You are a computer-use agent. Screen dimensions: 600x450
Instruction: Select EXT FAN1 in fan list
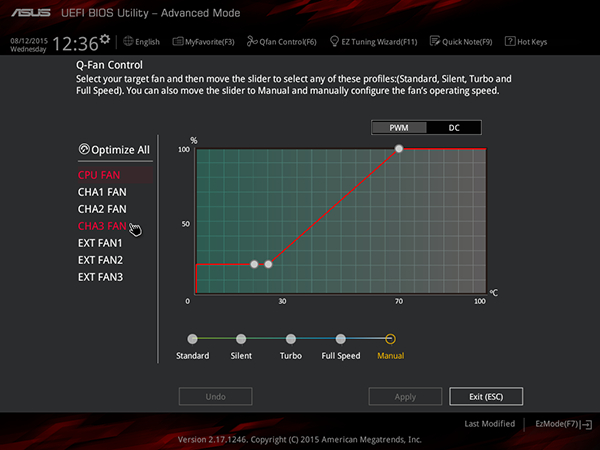[100, 243]
